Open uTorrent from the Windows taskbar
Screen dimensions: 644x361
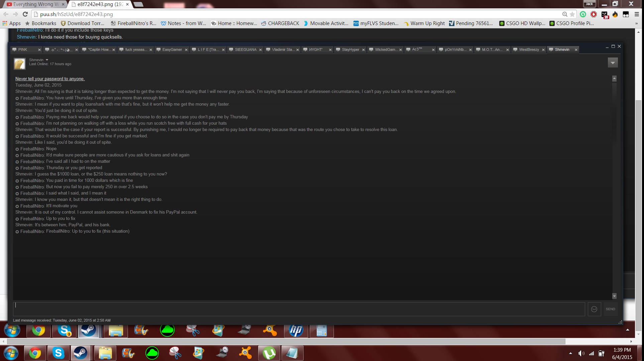[x=269, y=353]
